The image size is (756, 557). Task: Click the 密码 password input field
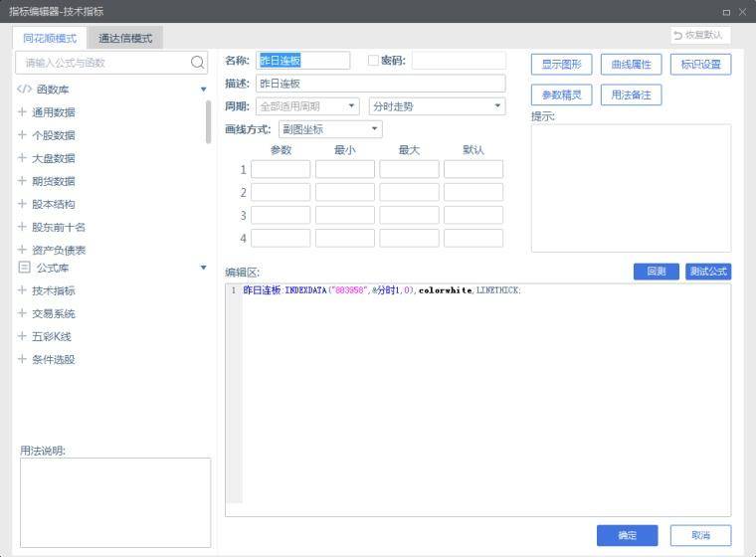(459, 61)
